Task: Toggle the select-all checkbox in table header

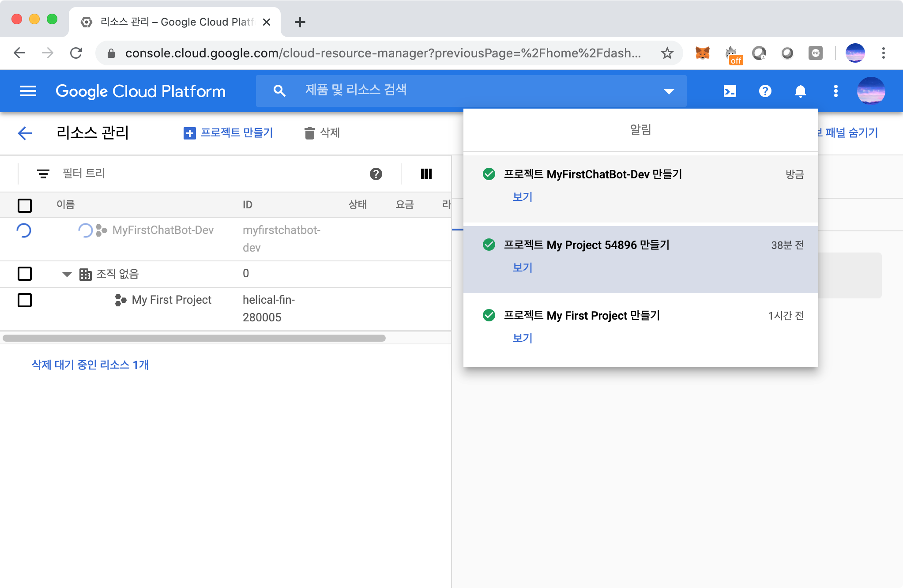Action: click(25, 205)
